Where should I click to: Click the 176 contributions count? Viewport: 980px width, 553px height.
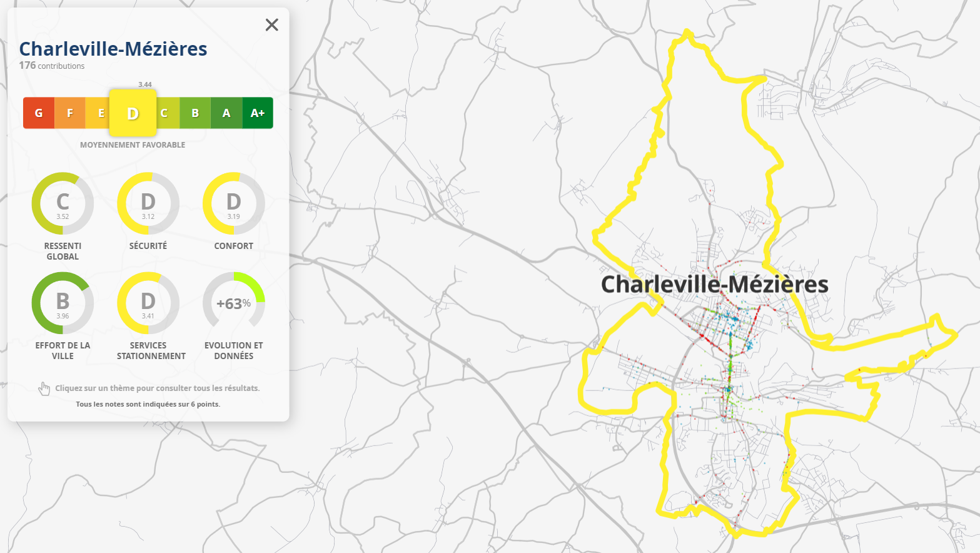51,66
